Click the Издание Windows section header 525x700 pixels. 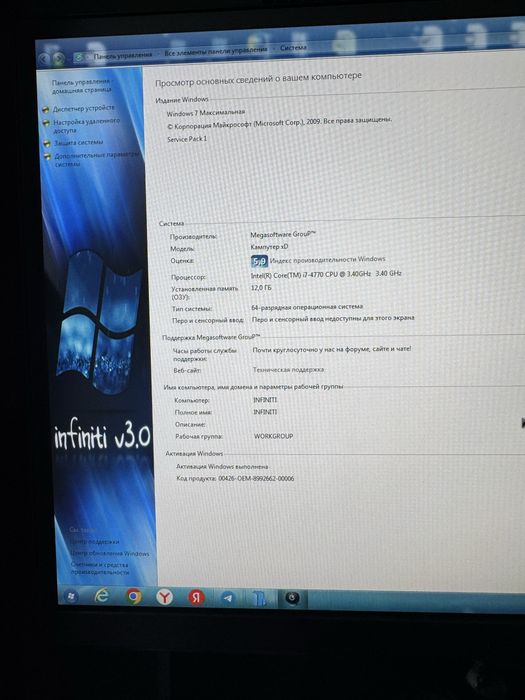tap(182, 100)
